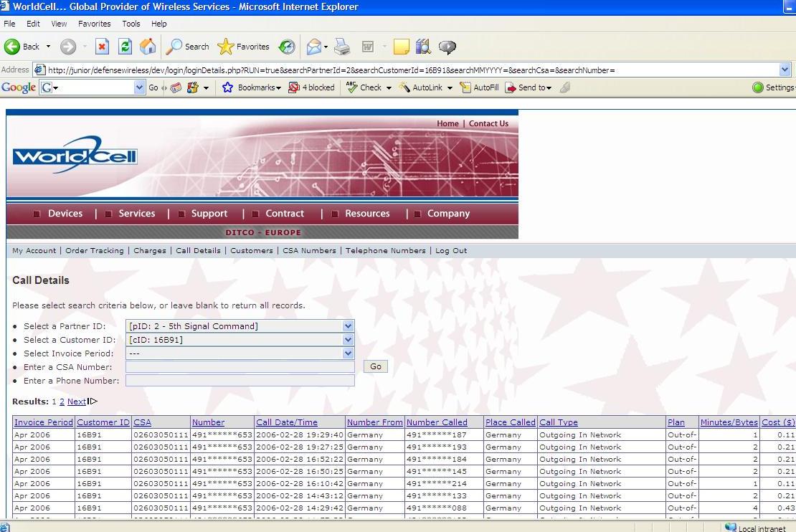Screen dimensions: 796x532
Task: Sort by Call Date/Time column header
Action: 287,422
